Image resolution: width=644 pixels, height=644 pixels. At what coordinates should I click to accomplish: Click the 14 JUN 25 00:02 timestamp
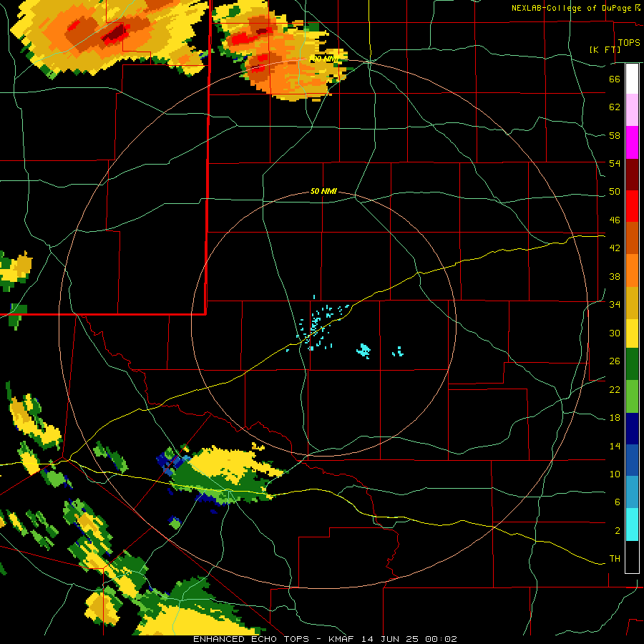tap(409, 639)
